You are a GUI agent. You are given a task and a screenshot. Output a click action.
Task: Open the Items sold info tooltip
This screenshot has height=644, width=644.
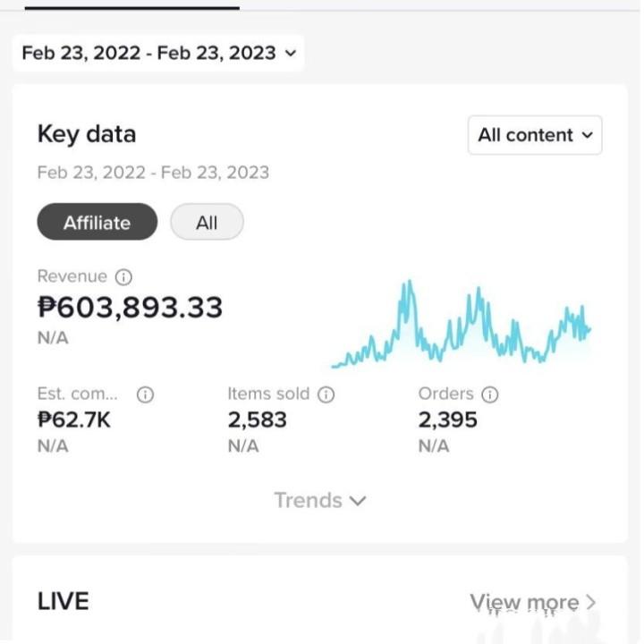pyautogui.click(x=326, y=394)
